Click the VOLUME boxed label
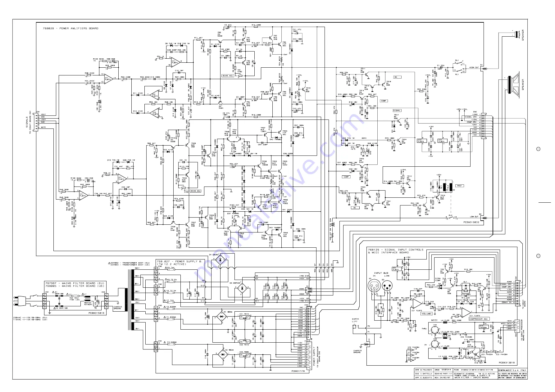 click(x=426, y=314)
